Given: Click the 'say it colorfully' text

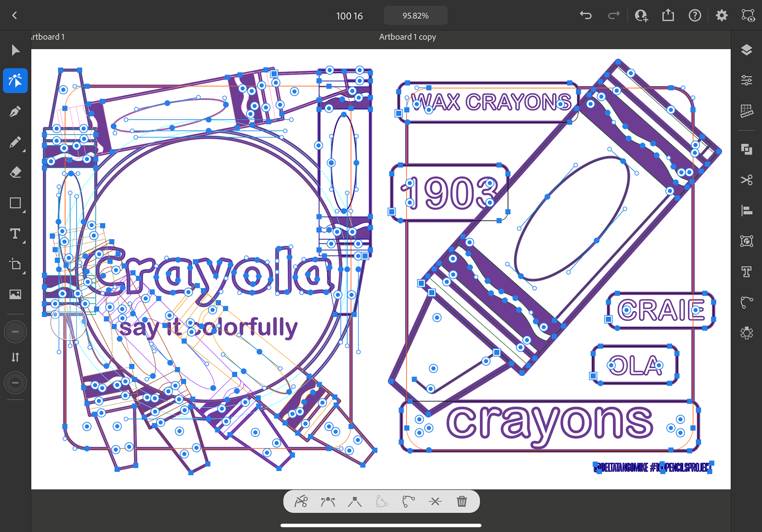Looking at the screenshot, I should point(208,328).
